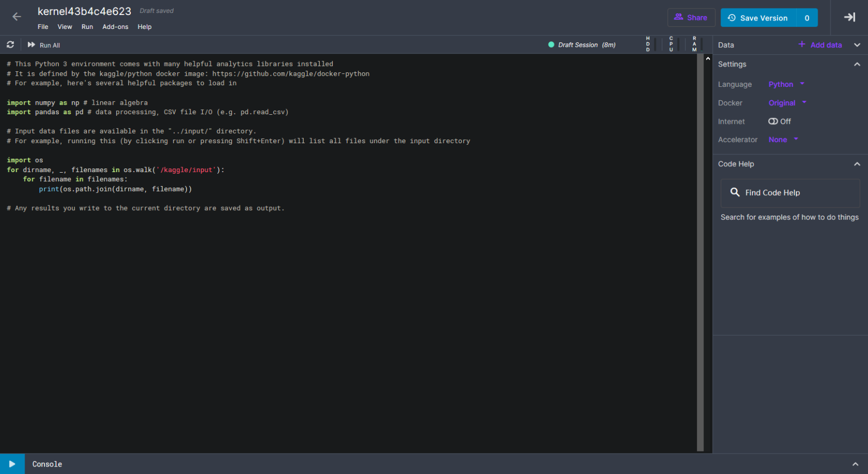The width and height of the screenshot is (868, 474).
Task: Open the Language Python dropdown
Action: (x=786, y=84)
